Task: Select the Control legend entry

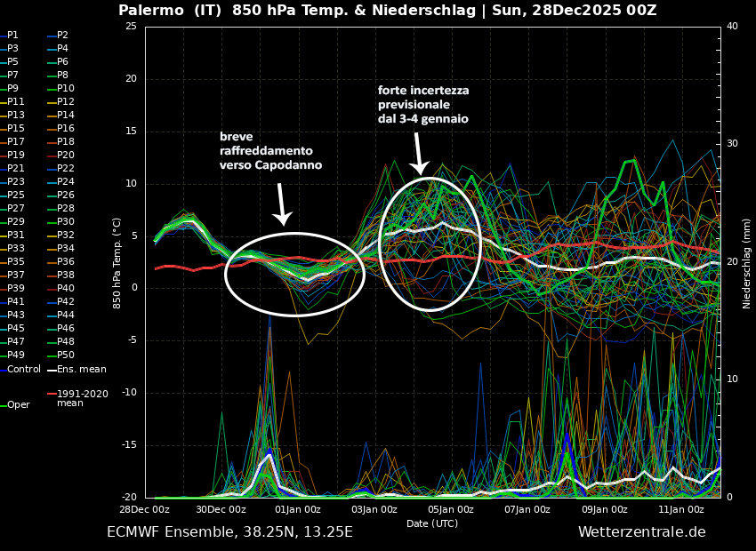Action: point(23,369)
